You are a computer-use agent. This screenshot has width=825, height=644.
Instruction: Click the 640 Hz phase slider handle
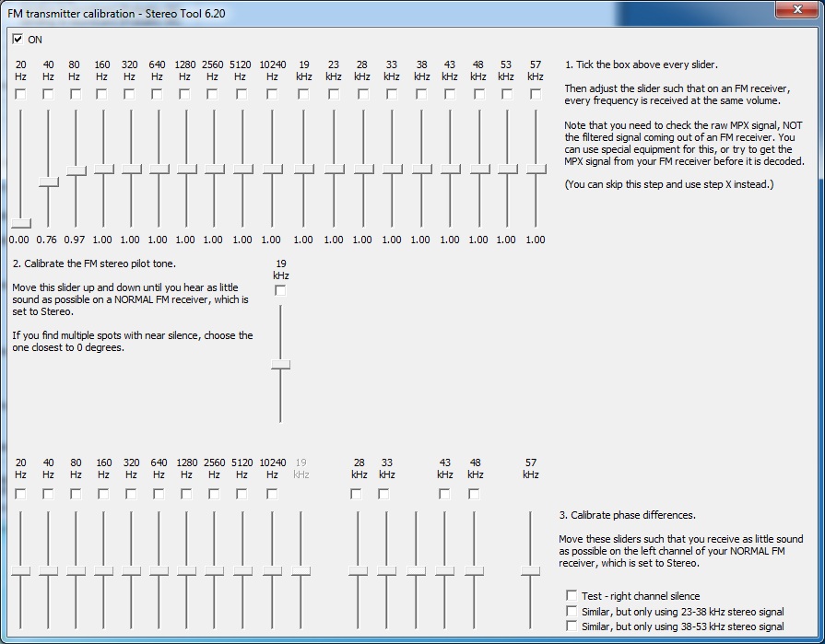click(x=159, y=571)
